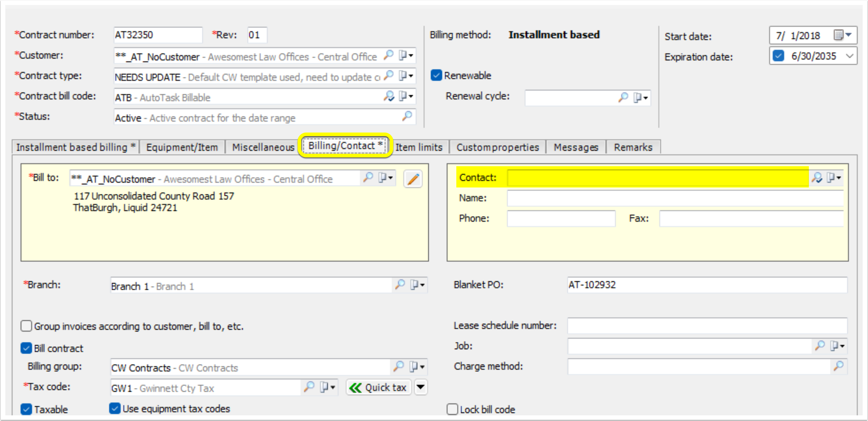Image resolution: width=868 pixels, height=421 pixels.
Task: Search Contract type with magnifier
Action: pos(389,75)
